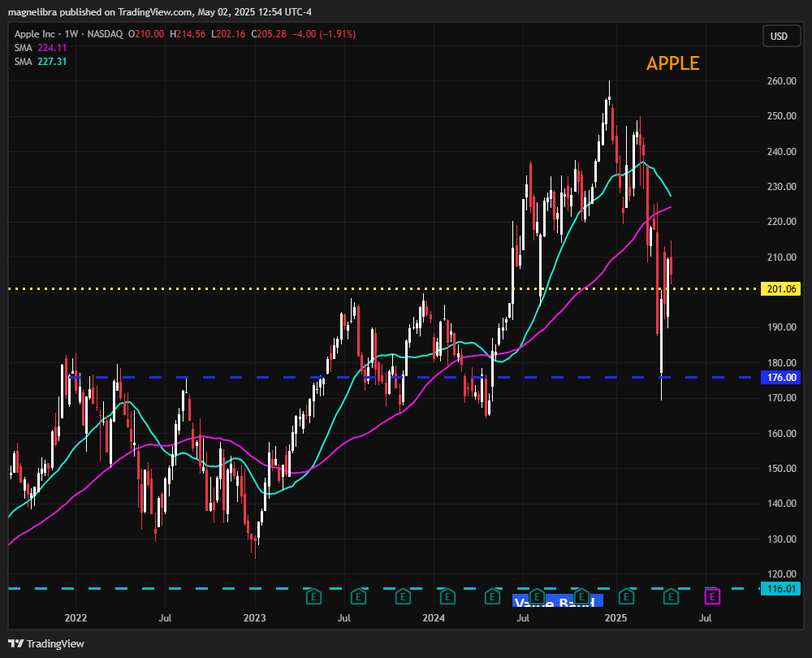Click the open value O210.00
812x658 pixels.
146,34
